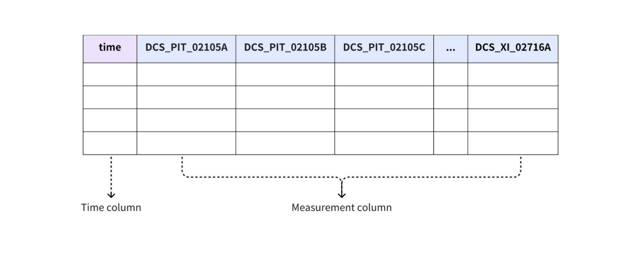Screen dimensions: 644x268
Task: Click the Measurement column label text
Action: point(342,207)
